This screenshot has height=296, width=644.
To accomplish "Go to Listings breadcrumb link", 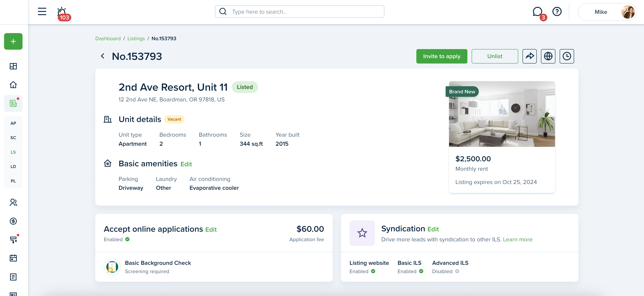I will tap(136, 38).
